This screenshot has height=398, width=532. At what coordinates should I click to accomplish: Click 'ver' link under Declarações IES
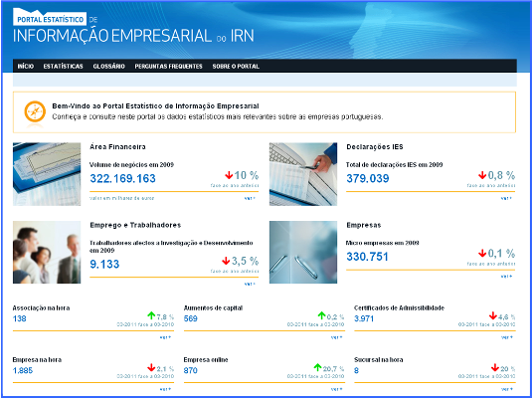click(x=506, y=198)
